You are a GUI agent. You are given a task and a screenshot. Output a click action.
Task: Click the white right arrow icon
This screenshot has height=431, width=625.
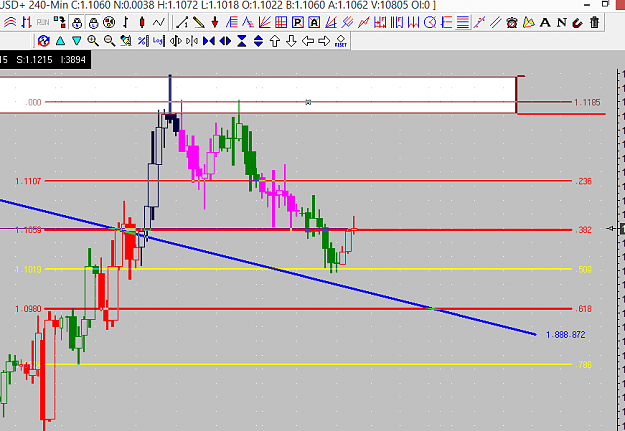324,41
